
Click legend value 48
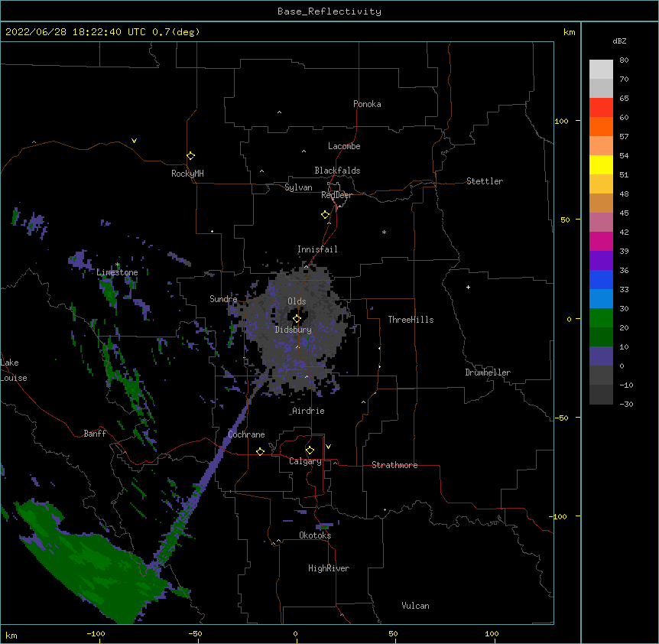coord(624,194)
